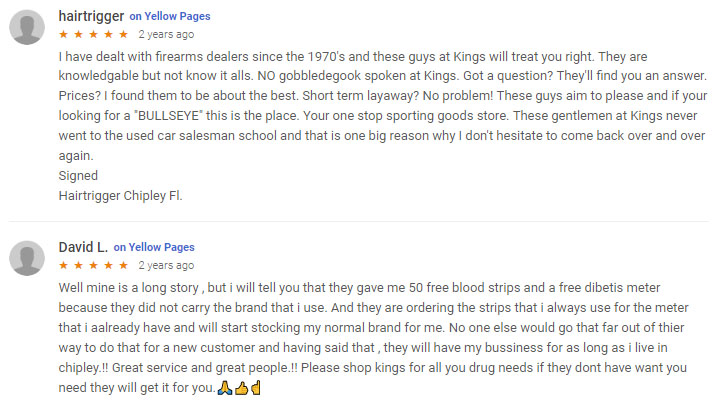Open 'on Yellow Pages' link beside hairtrigger

tap(170, 17)
